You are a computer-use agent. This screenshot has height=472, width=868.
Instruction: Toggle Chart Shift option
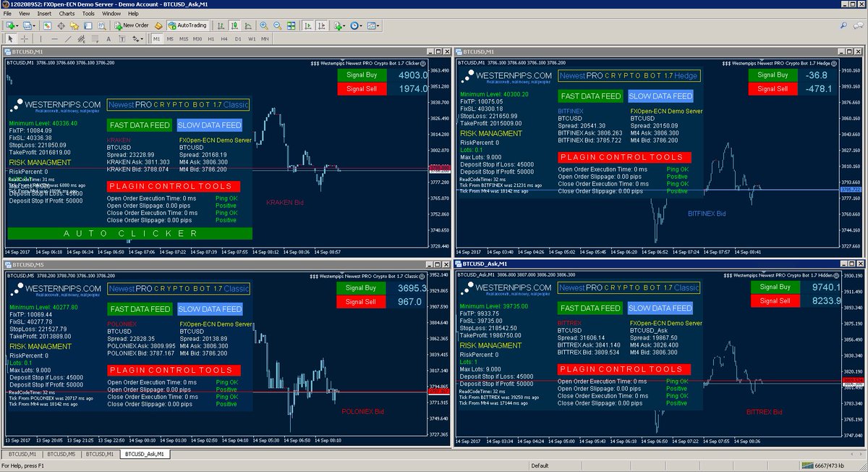pos(322,25)
